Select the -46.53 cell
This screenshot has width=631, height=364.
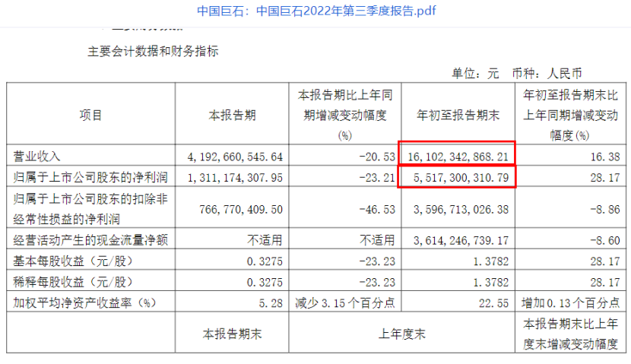pos(377,209)
